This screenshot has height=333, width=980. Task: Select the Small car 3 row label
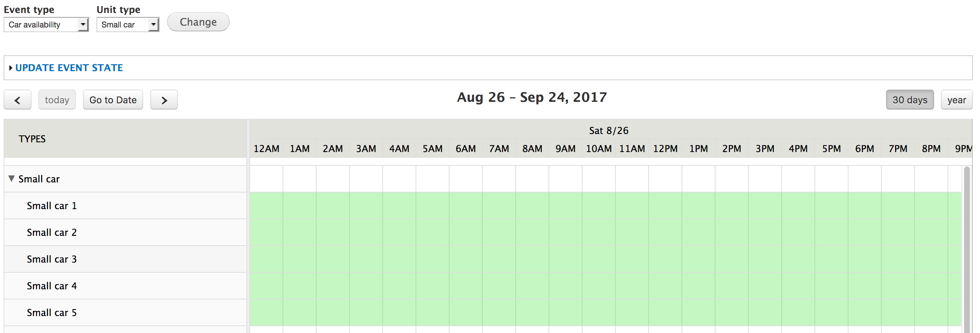point(52,259)
